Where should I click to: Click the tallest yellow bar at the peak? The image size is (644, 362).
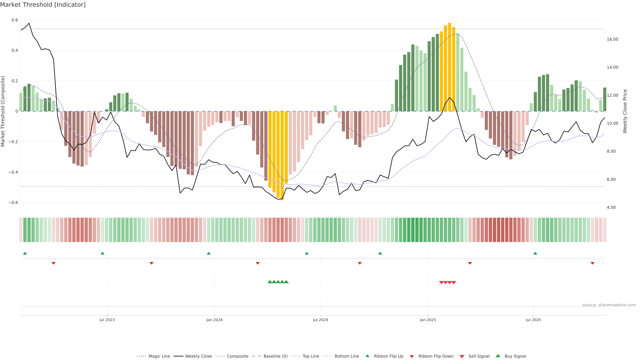coord(449,67)
